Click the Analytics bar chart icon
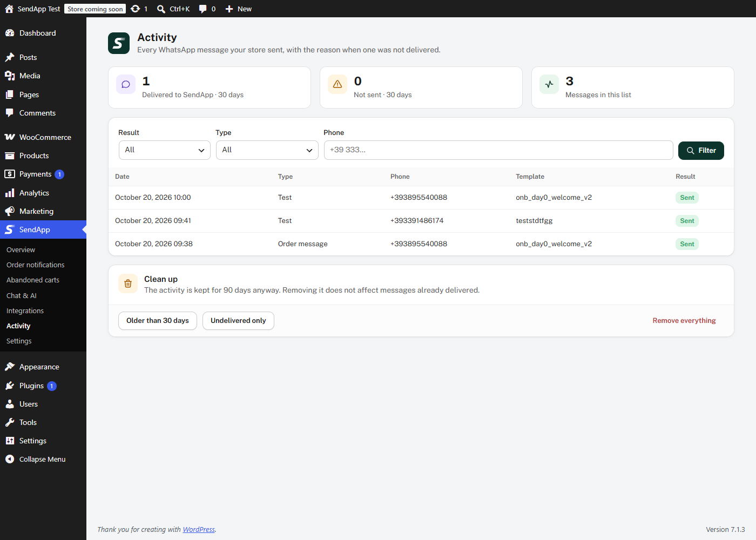 [x=10, y=193]
